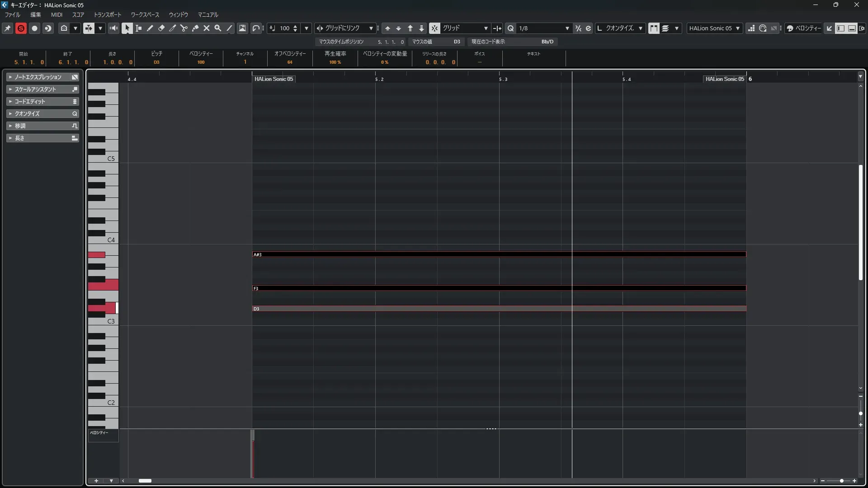Image resolution: width=868 pixels, height=488 pixels.
Task: Select the Mute tool X icon
Action: tap(207, 28)
